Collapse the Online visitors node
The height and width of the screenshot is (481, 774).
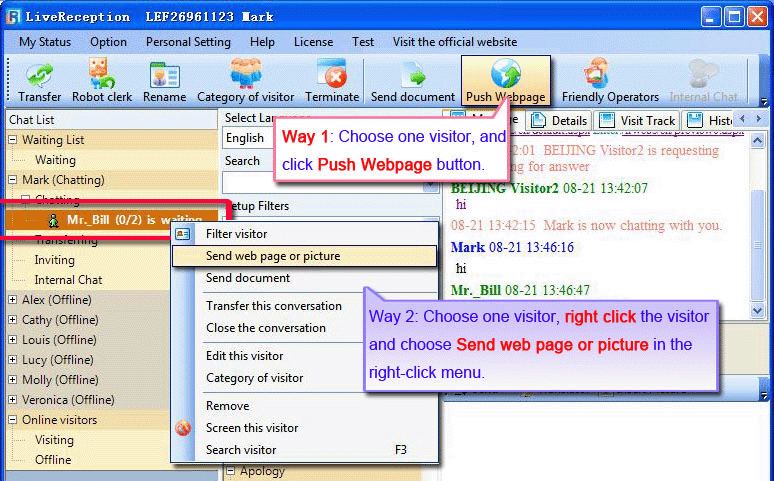click(12, 420)
